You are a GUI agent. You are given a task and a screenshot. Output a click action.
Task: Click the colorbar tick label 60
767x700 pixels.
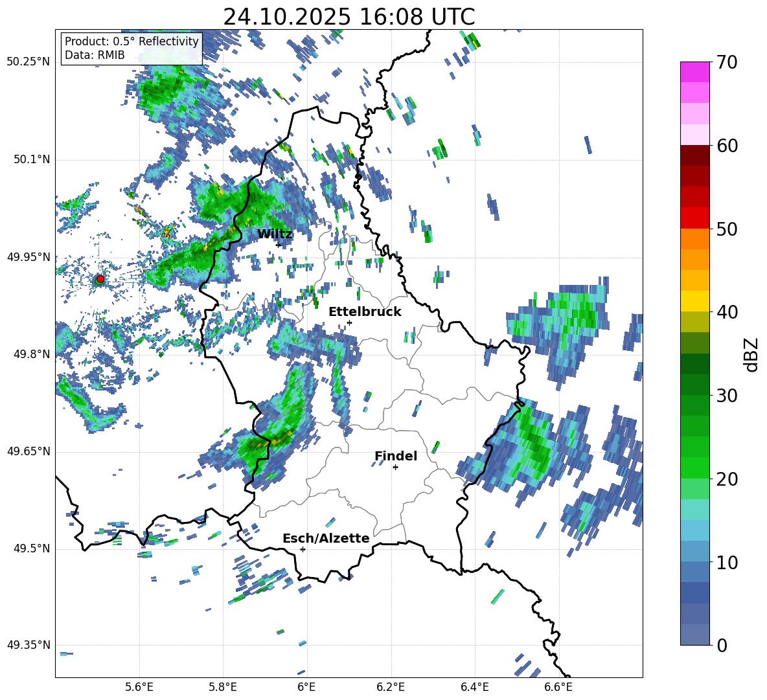[727, 146]
